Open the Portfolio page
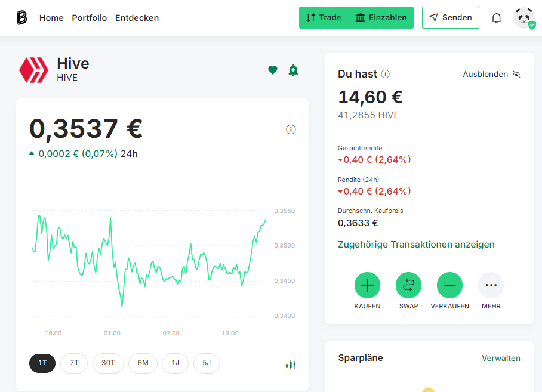 click(89, 18)
